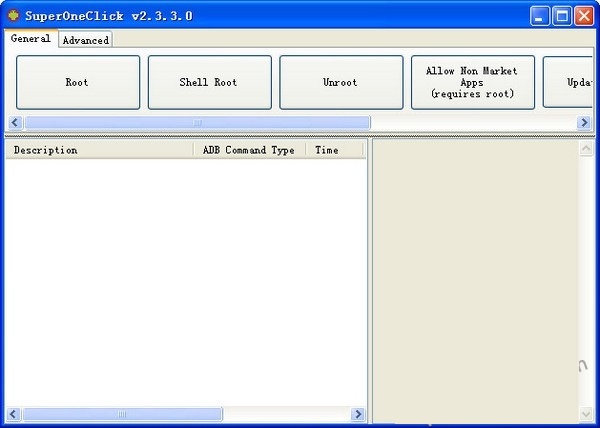Click the Description column header
This screenshot has width=600, height=428.
[x=99, y=150]
